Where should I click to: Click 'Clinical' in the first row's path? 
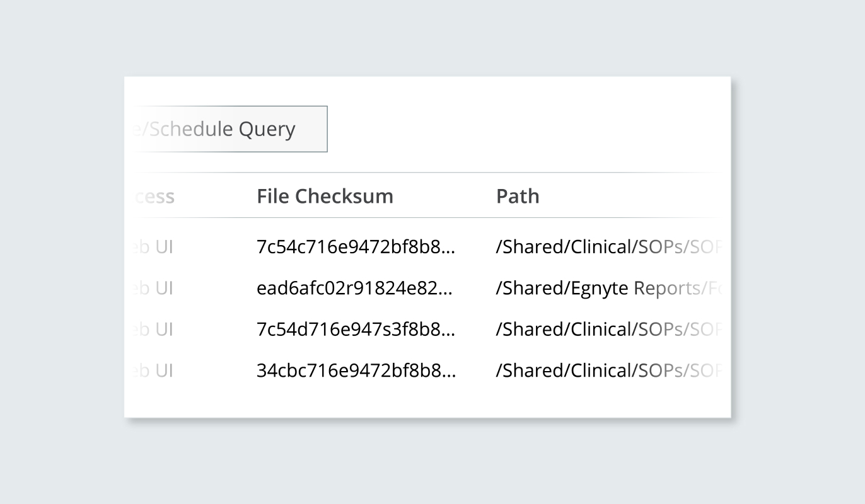click(x=601, y=247)
